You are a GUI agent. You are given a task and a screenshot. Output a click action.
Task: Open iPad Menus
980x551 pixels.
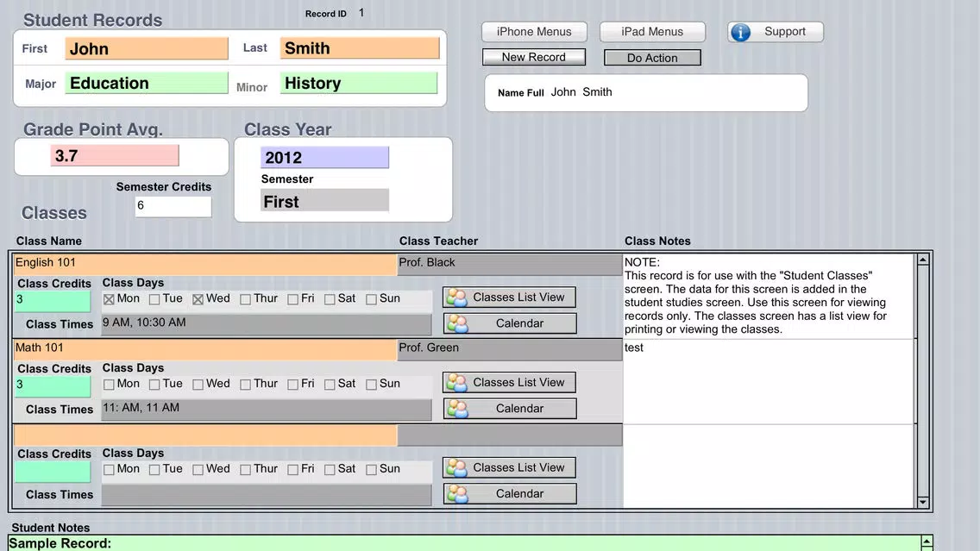(x=652, y=32)
